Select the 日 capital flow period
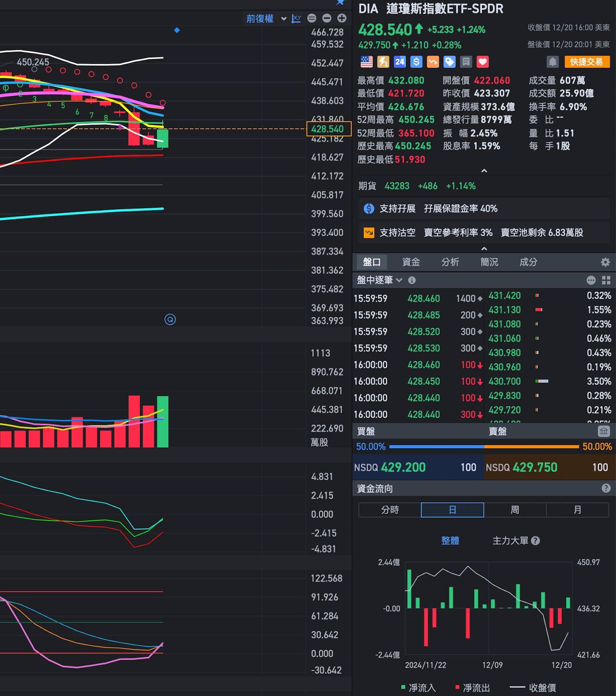 452,510
